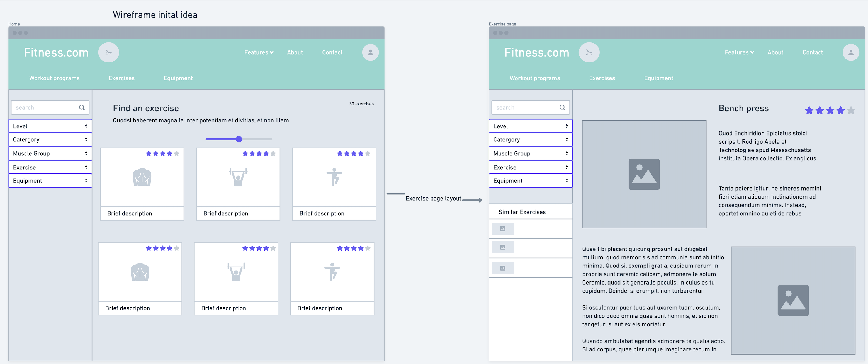Click the Exercises tab in navigation

pos(121,78)
